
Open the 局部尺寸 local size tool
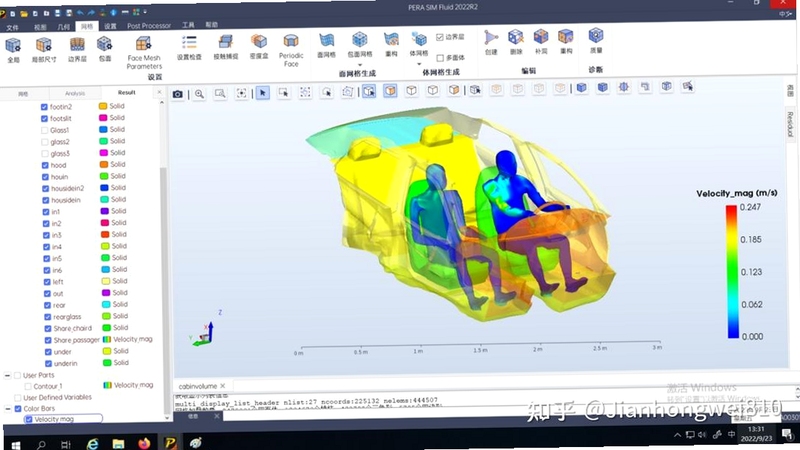click(44, 50)
